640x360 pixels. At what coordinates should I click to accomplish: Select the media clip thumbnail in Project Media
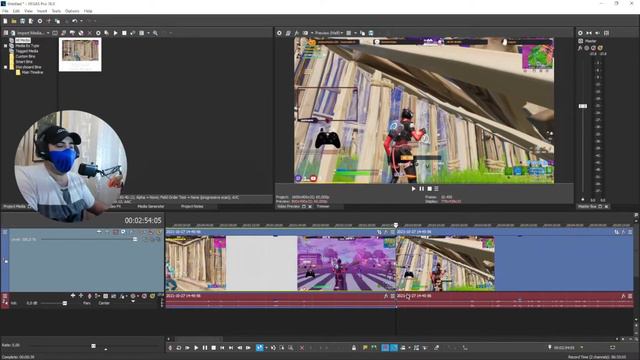[80, 54]
